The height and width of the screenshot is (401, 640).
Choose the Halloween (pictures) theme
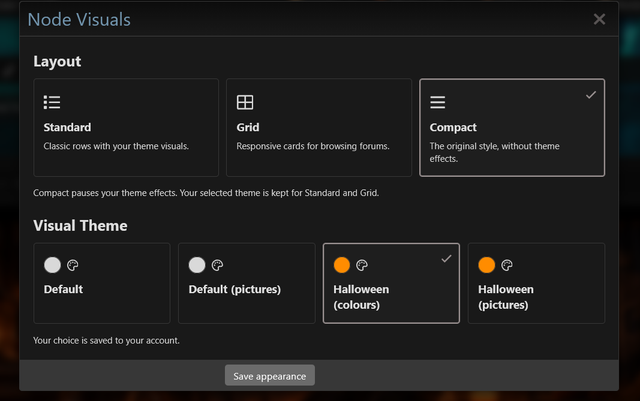tap(536, 283)
